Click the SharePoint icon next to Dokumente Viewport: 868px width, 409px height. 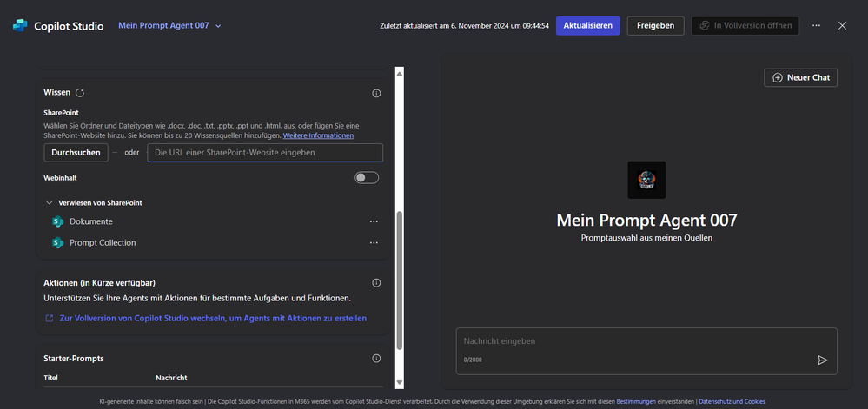click(57, 221)
